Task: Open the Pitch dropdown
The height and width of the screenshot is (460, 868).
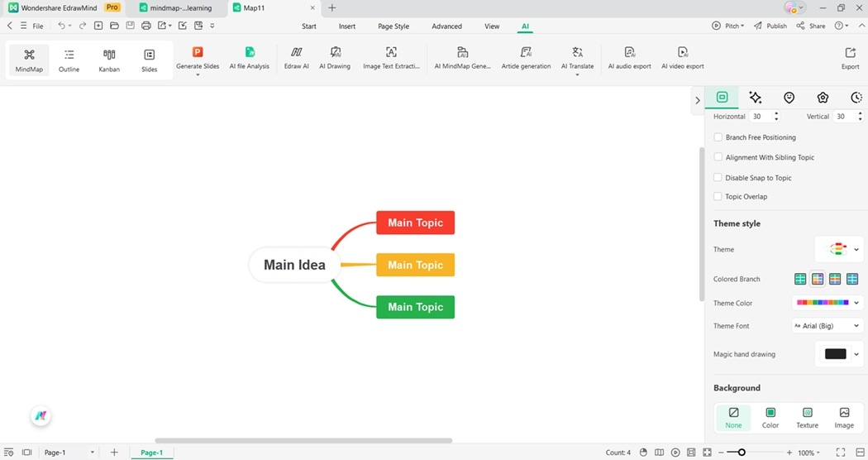Action: pos(728,26)
